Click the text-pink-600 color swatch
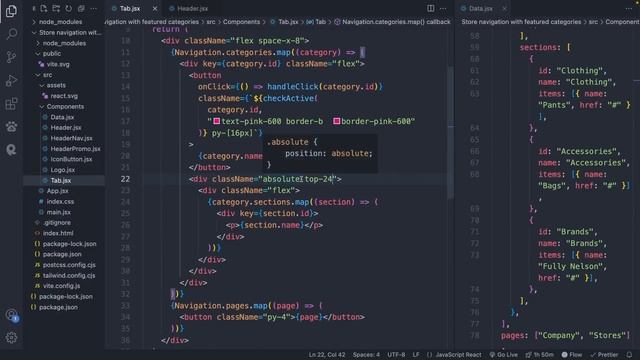 coord(217,121)
